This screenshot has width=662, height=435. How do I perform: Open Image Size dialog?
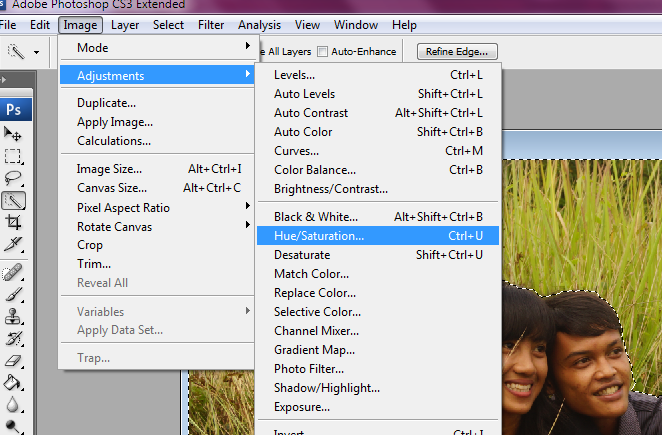pyautogui.click(x=157, y=169)
